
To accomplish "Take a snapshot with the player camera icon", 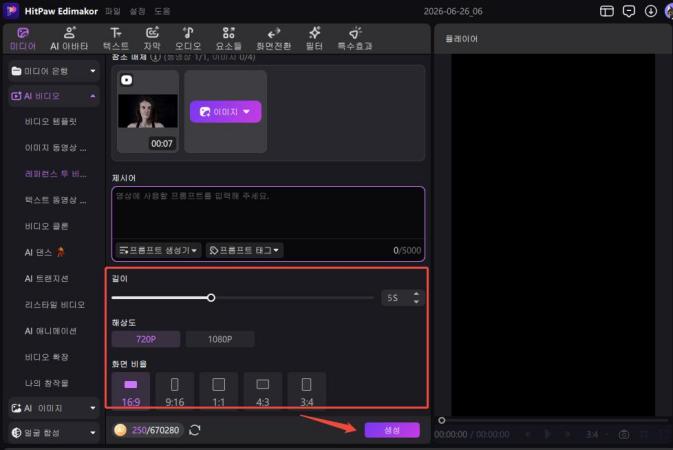I will click(624, 435).
